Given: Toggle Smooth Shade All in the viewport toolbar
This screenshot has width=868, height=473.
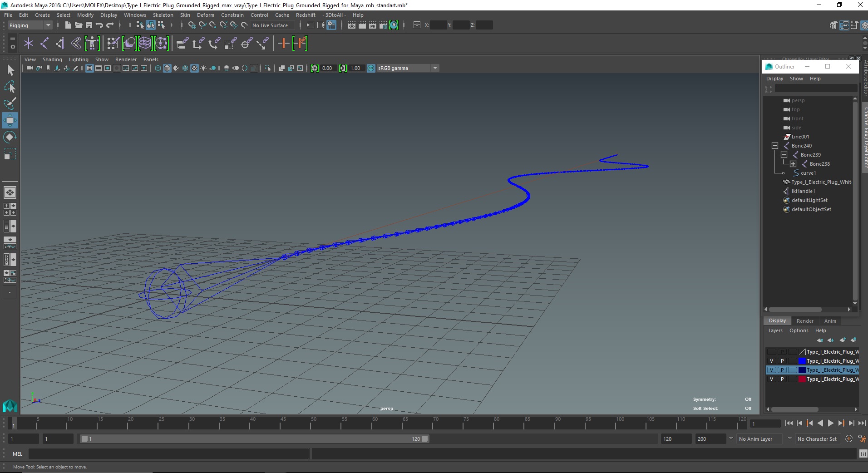Looking at the screenshot, I should point(167,68).
